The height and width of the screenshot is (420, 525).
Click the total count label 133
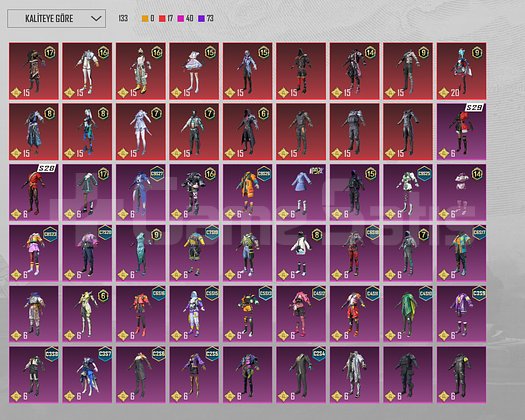(x=123, y=18)
